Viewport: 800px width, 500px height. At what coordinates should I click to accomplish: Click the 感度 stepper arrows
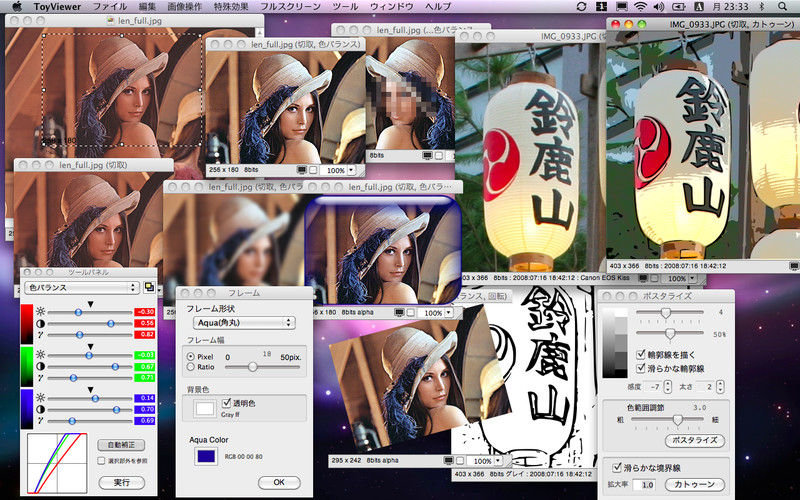pos(668,387)
